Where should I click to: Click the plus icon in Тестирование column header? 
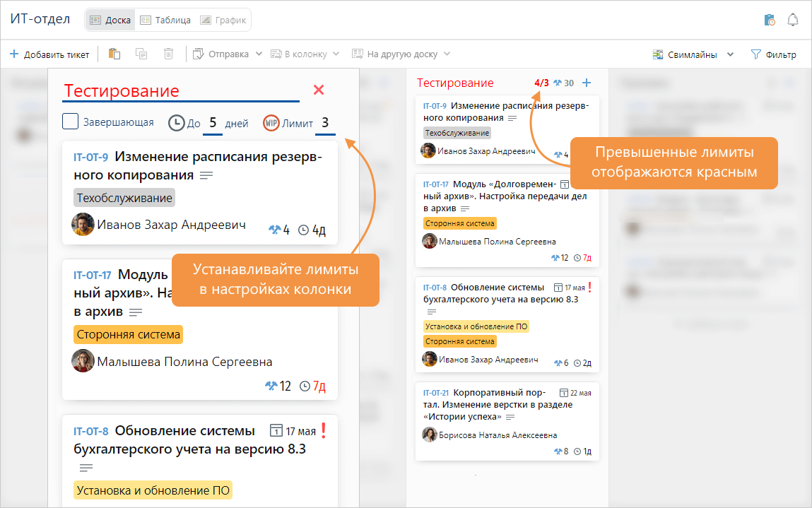pyautogui.click(x=587, y=83)
